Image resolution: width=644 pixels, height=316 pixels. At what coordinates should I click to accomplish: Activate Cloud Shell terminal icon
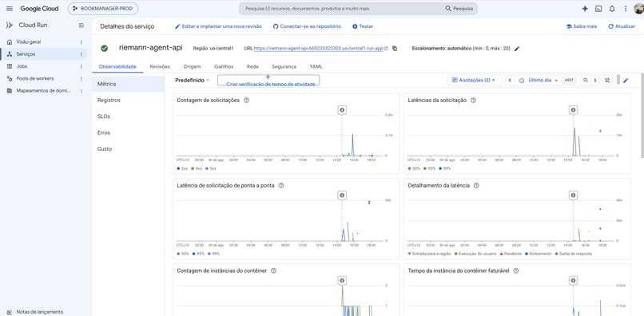[x=598, y=9]
